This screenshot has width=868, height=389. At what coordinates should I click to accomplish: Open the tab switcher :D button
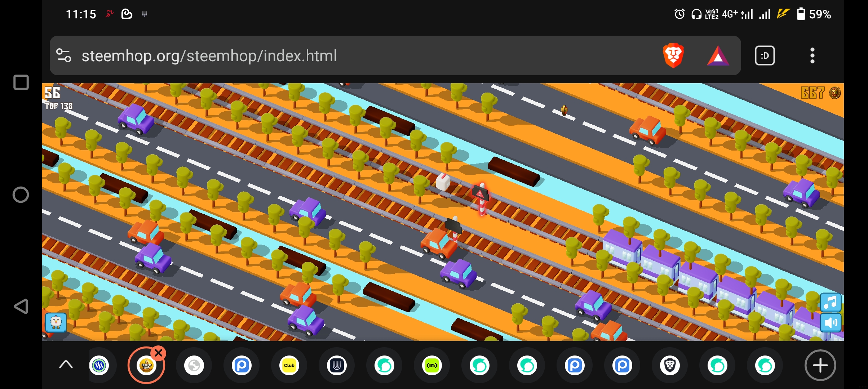pyautogui.click(x=765, y=56)
